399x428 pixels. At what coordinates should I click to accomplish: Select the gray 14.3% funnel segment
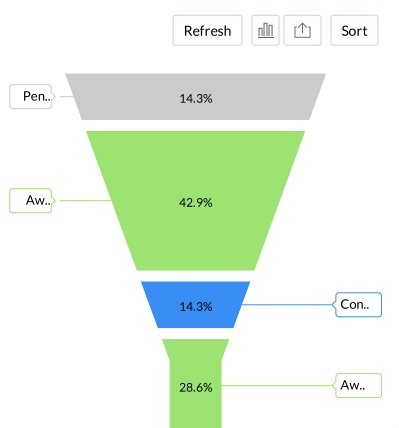196,97
